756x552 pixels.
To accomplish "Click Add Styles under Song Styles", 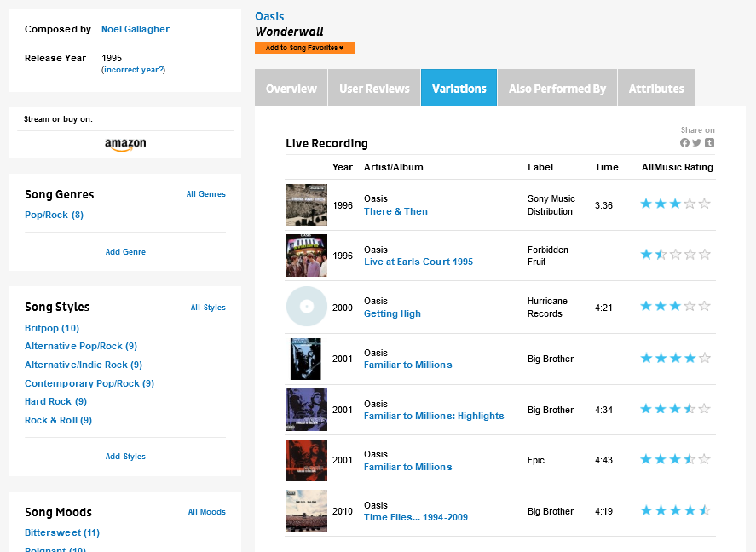I will coord(125,457).
